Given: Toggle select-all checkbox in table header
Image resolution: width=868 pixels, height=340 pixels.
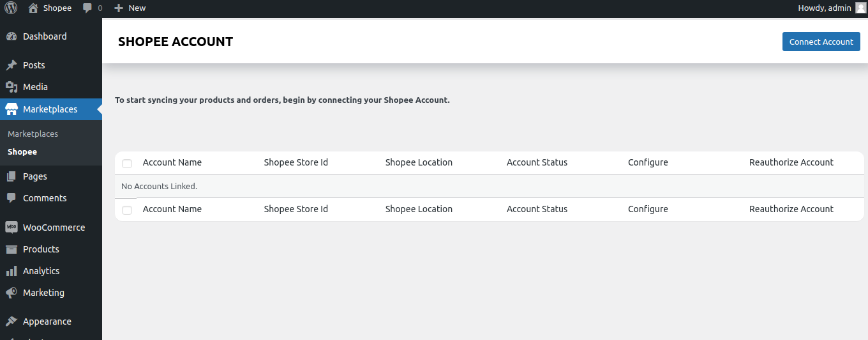Looking at the screenshot, I should (x=127, y=164).
